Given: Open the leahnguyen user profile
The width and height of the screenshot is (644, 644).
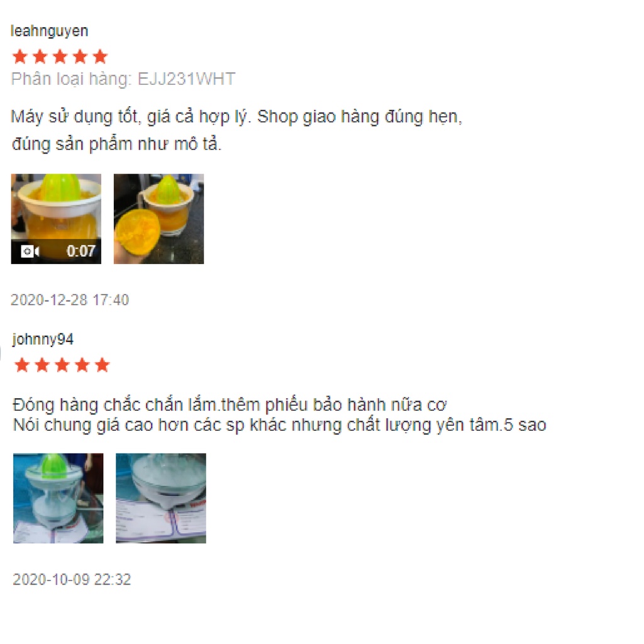Looking at the screenshot, I should [x=49, y=31].
